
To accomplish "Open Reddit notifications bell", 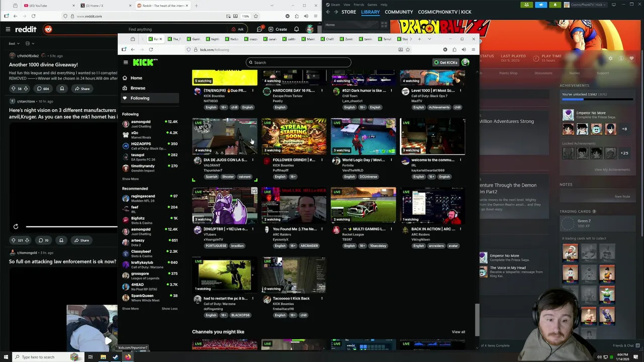I will tap(296, 29).
